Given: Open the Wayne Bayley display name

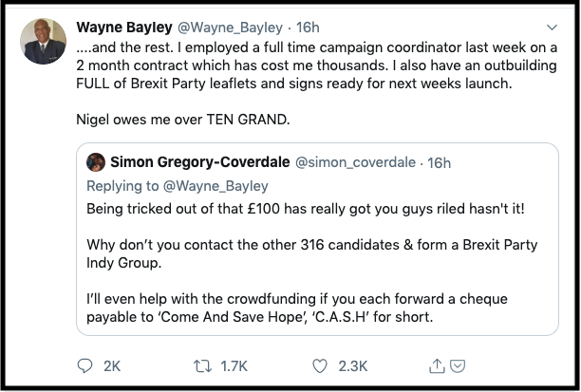Looking at the screenshot, I should (x=122, y=27).
